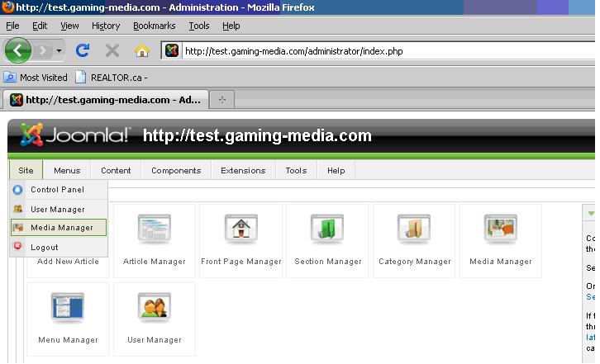
Task: Collapse right panel with green triangle
Action: point(591,213)
